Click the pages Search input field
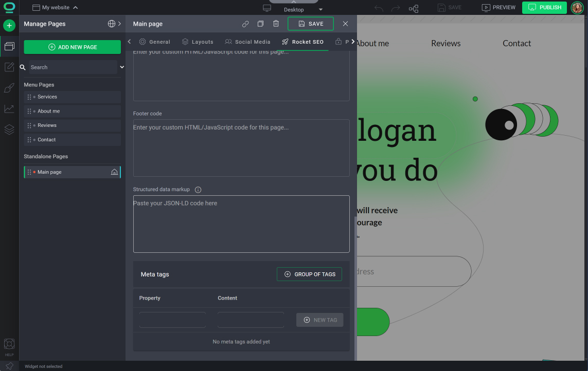 [x=73, y=67]
